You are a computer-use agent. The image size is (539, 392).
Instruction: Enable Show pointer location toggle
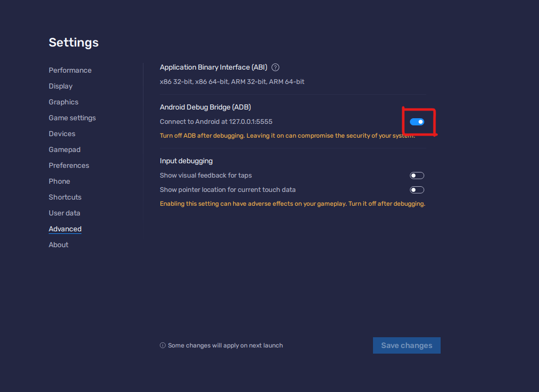[417, 190]
